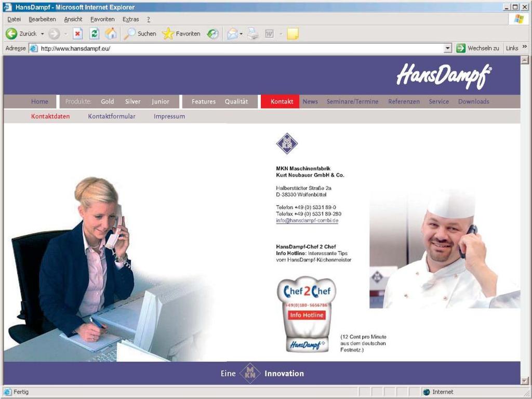Image resolution: width=532 pixels, height=399 pixels.
Task: Open the News section
Action: [311, 101]
